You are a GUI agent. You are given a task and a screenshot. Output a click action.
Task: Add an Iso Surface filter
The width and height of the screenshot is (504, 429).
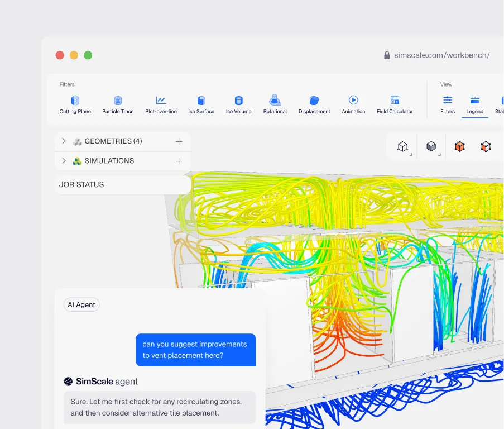pos(201,105)
